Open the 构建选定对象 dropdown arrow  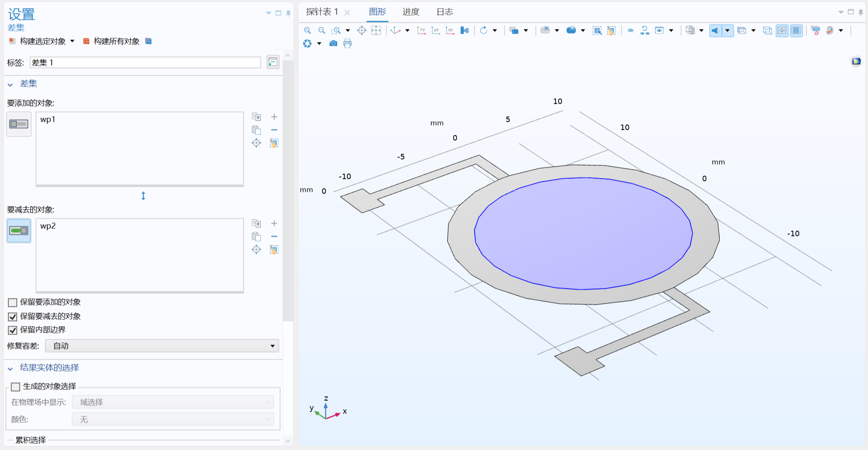pyautogui.click(x=72, y=41)
